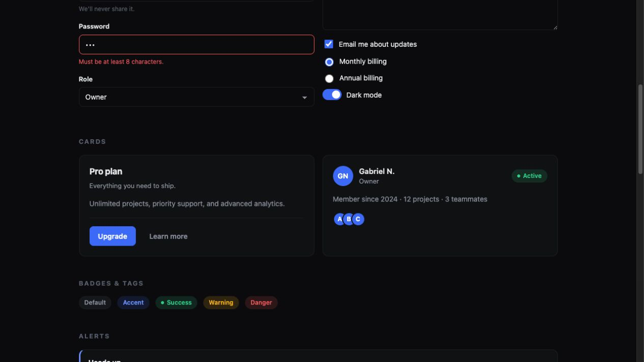This screenshot has height=362, width=644.
Task: Click teammate avatar C
Action: click(358, 219)
